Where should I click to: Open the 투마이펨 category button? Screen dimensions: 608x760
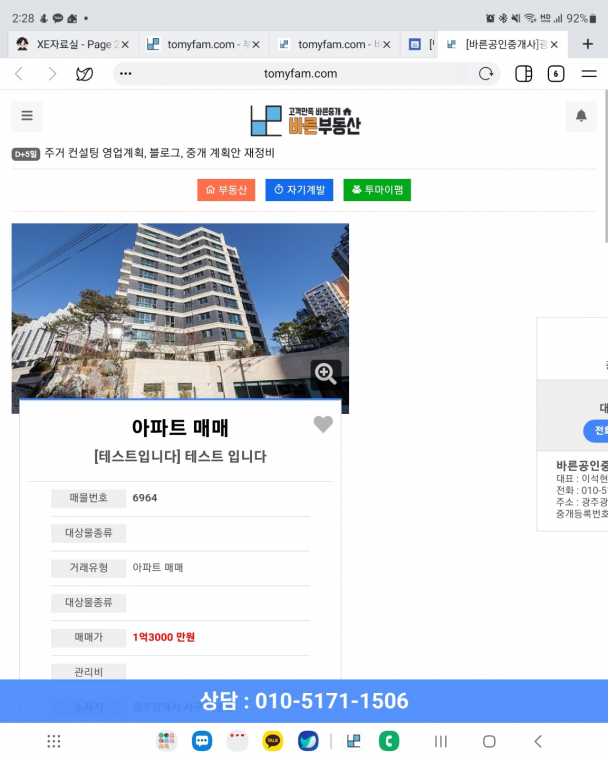pos(377,190)
